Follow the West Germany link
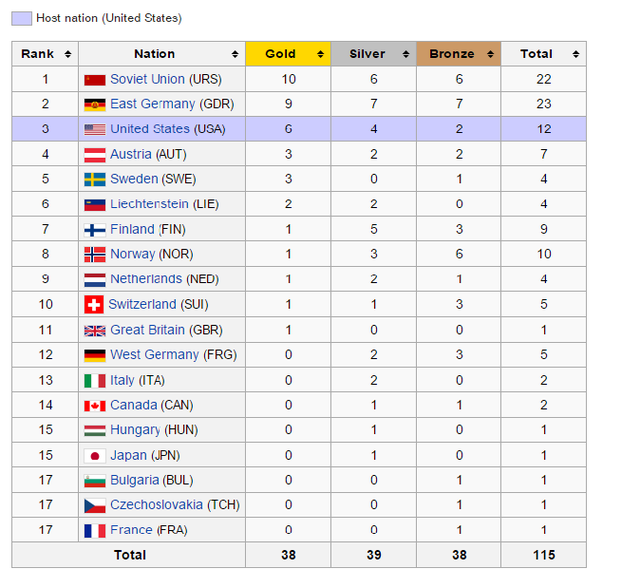This screenshot has width=640, height=588. pos(154,355)
